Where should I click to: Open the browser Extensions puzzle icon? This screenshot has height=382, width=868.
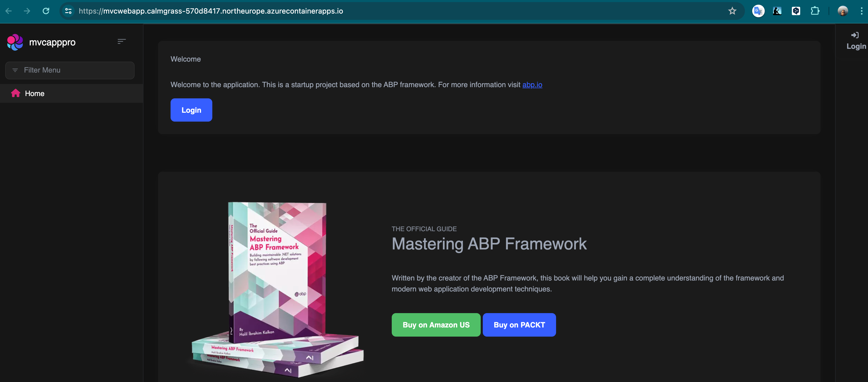tap(815, 11)
